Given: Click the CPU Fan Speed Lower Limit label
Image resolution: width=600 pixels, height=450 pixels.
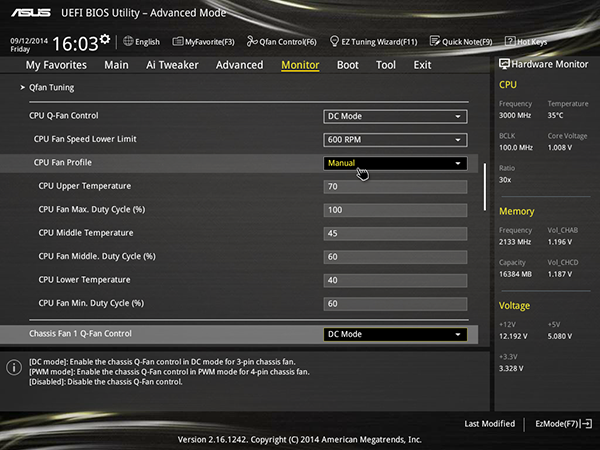Looking at the screenshot, I should (85, 139).
